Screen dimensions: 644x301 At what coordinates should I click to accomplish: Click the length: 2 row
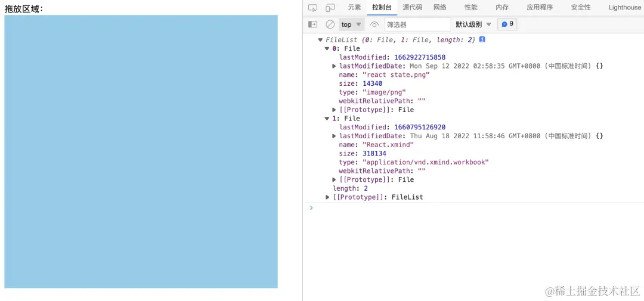[350, 188]
